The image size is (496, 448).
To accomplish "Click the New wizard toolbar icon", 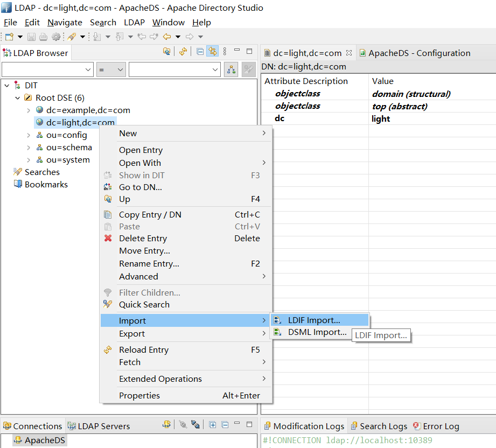I will 9,37.
